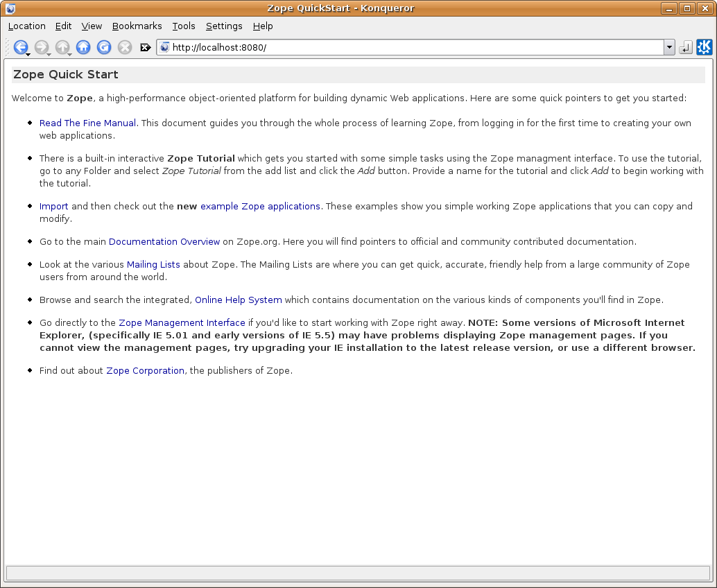Click the bold Zope Tutorial text
This screenshot has height=588, width=717.
click(201, 158)
